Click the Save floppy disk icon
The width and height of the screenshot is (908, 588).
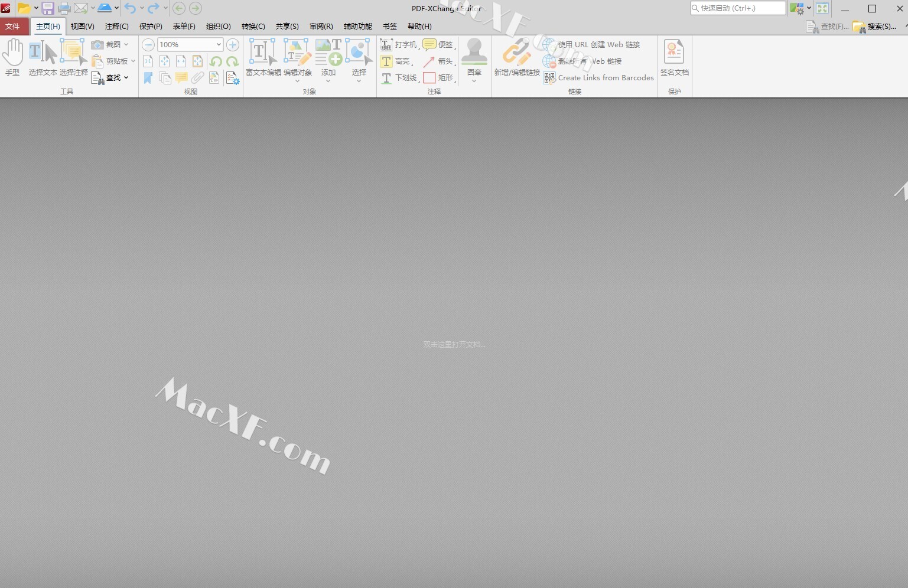coord(48,8)
